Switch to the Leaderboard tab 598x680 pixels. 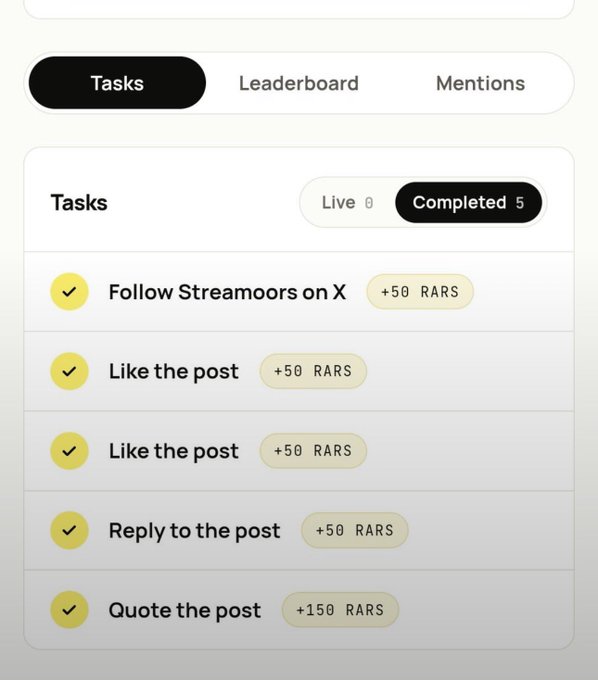pyautogui.click(x=299, y=83)
